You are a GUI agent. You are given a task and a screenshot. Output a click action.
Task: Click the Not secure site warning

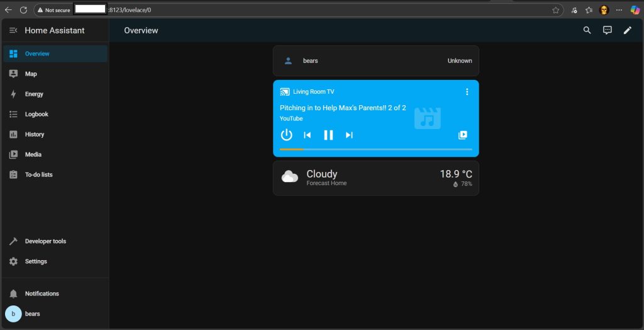(x=54, y=10)
